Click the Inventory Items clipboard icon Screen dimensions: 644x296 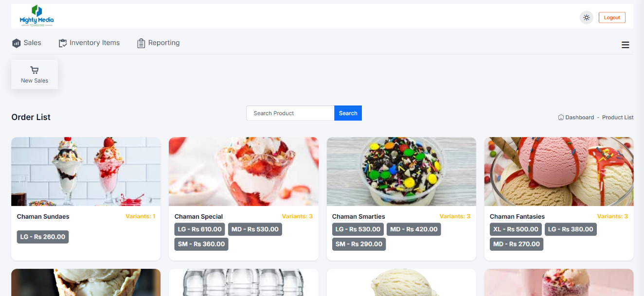click(x=63, y=43)
